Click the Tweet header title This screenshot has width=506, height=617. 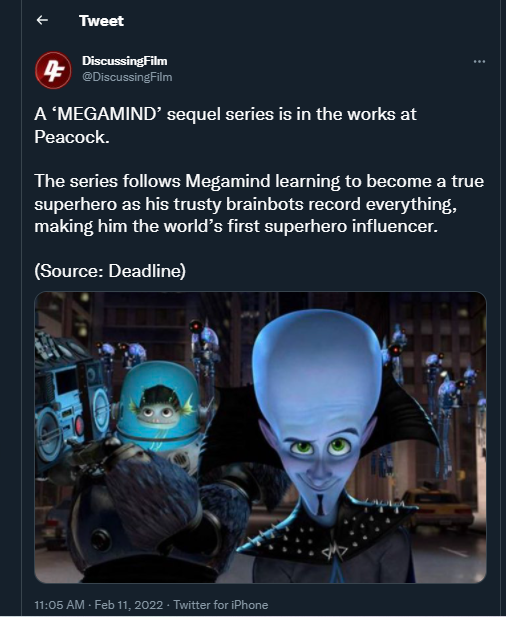[x=101, y=20]
